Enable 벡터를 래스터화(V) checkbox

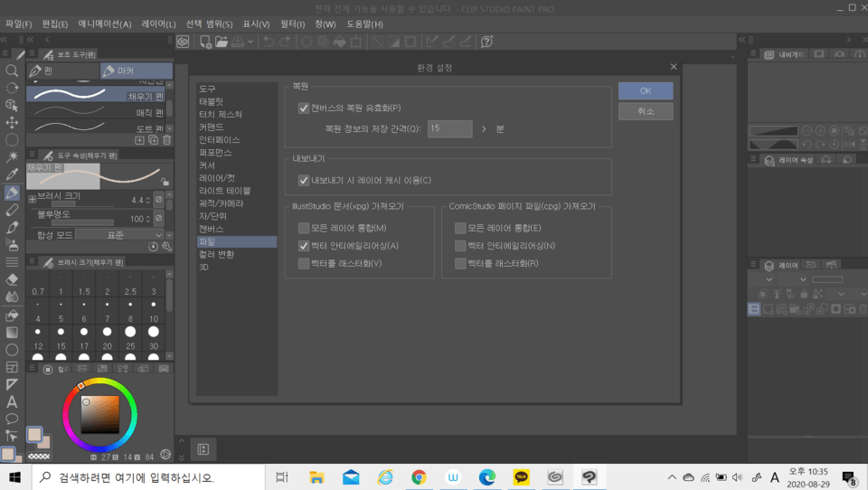pos(304,263)
